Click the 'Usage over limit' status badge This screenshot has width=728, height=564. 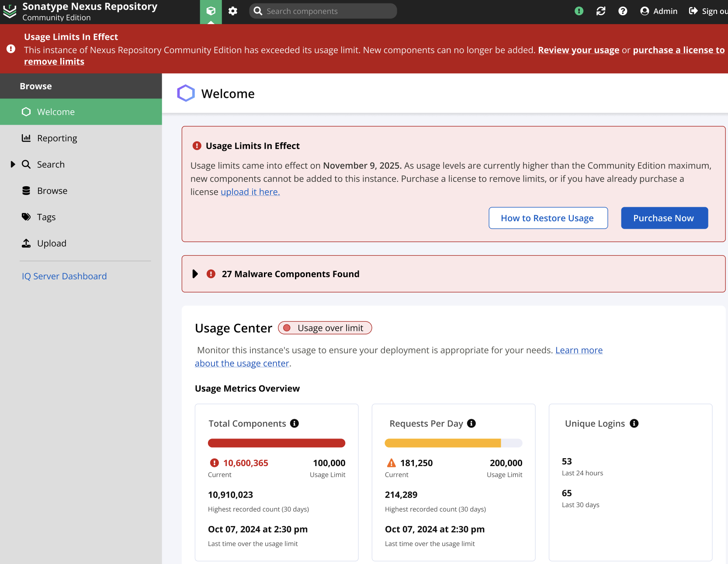click(x=325, y=328)
